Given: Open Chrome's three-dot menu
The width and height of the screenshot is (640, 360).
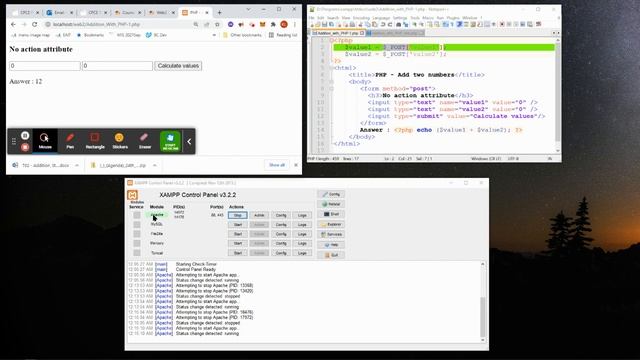Looking at the screenshot, I should [x=295, y=24].
